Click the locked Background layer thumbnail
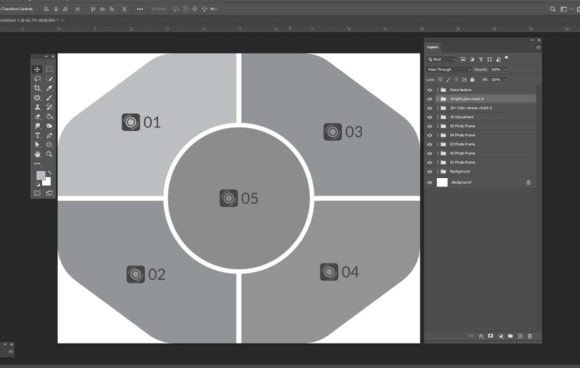The width and height of the screenshot is (580, 368). (442, 182)
